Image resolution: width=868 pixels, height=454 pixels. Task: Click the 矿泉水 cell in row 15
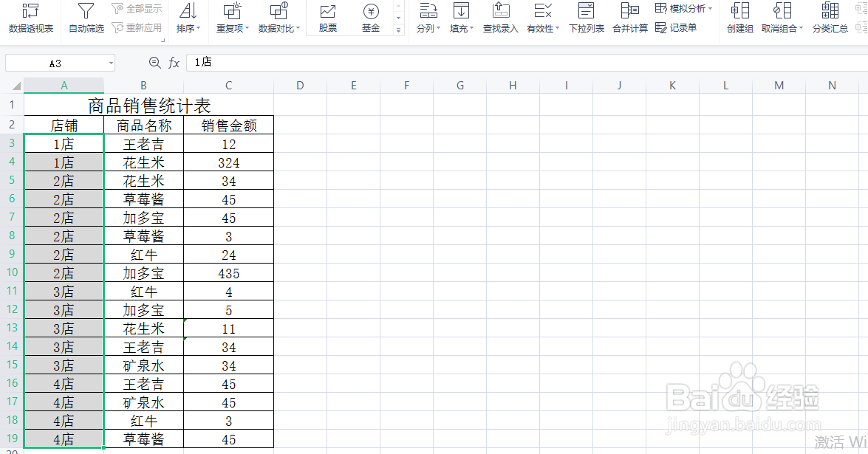(x=144, y=365)
